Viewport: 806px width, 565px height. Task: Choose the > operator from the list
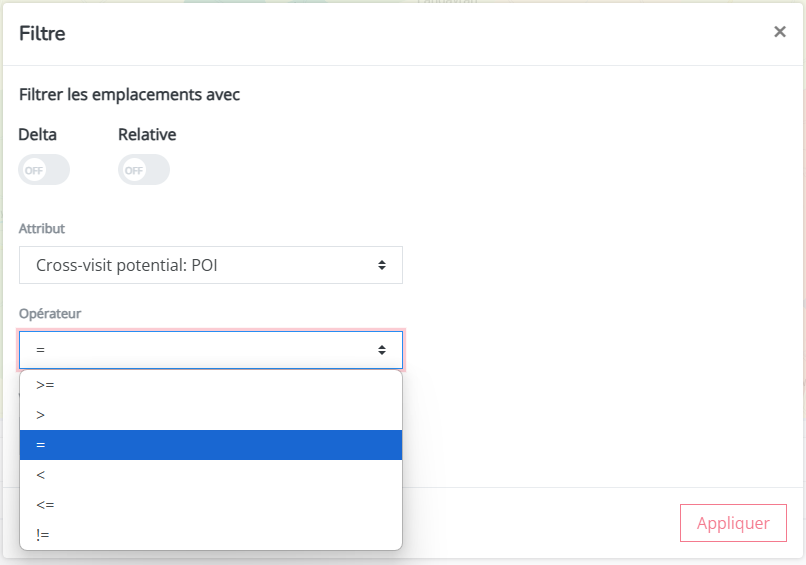click(x=211, y=415)
